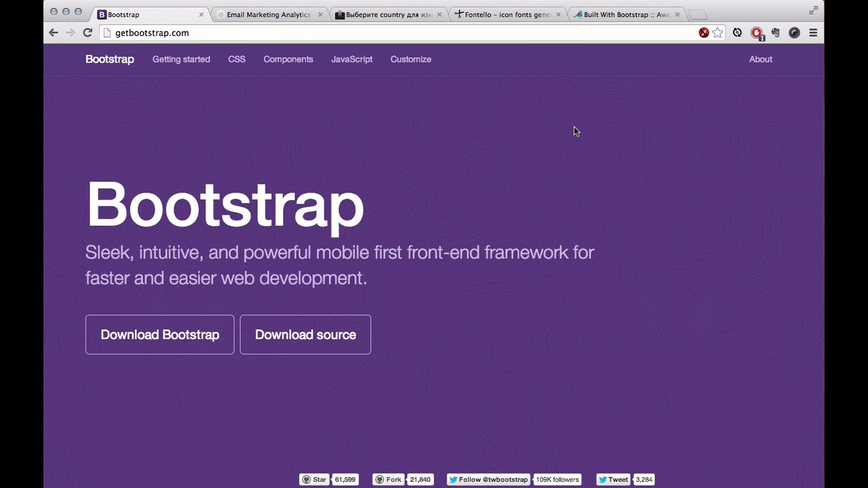Open the Getting started page

point(181,59)
